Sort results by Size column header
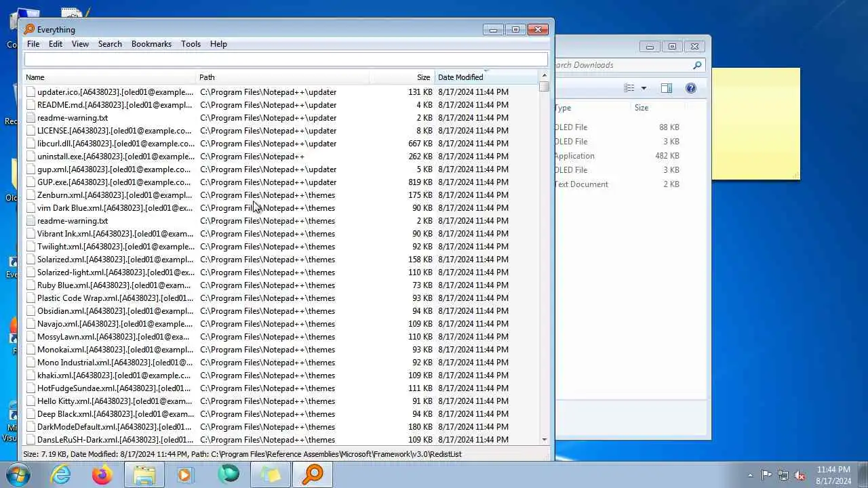The height and width of the screenshot is (488, 868). (x=401, y=77)
